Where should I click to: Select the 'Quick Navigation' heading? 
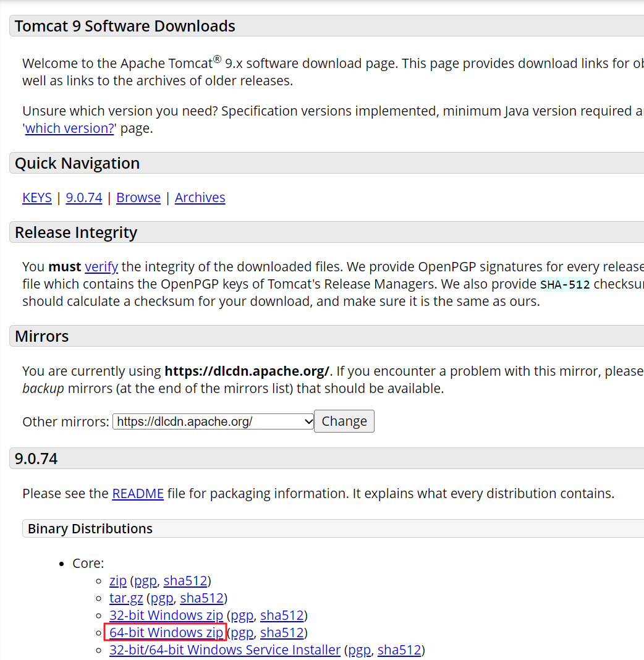(x=77, y=163)
